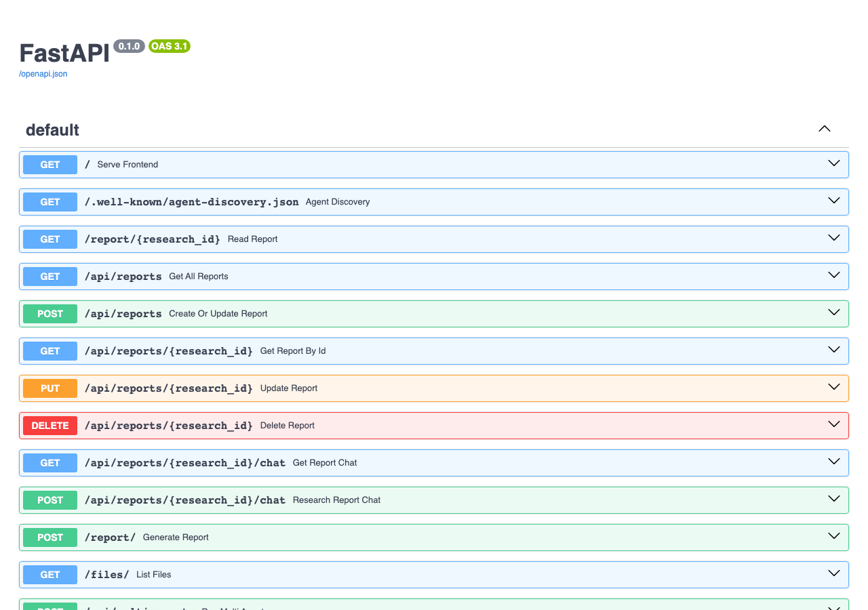Image resolution: width=868 pixels, height=610 pixels.
Task: Expand the Update Report endpoint chevron
Action: (834, 387)
